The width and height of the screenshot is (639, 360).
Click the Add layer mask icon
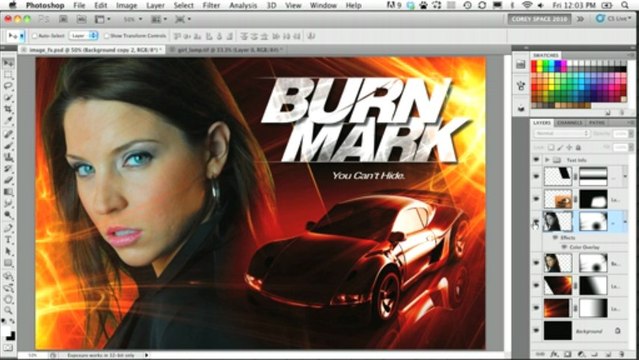(x=568, y=354)
